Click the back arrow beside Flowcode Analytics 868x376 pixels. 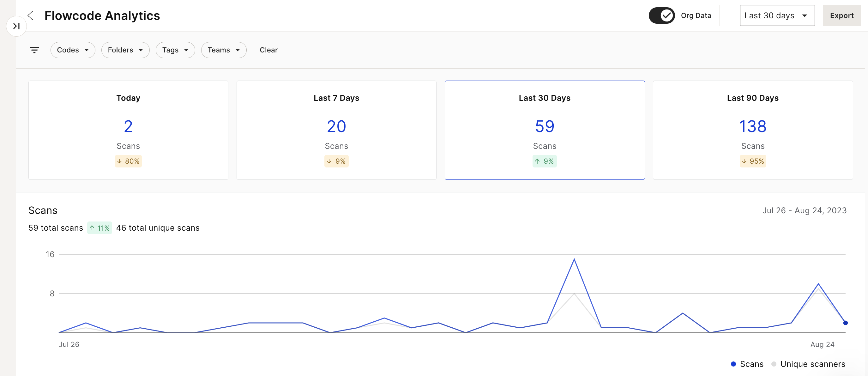click(31, 15)
